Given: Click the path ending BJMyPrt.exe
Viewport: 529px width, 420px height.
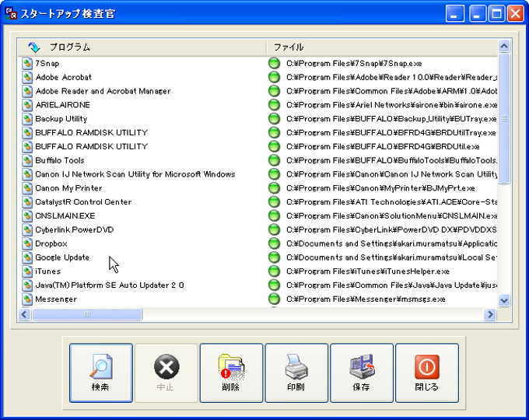Looking at the screenshot, I should [380, 188].
